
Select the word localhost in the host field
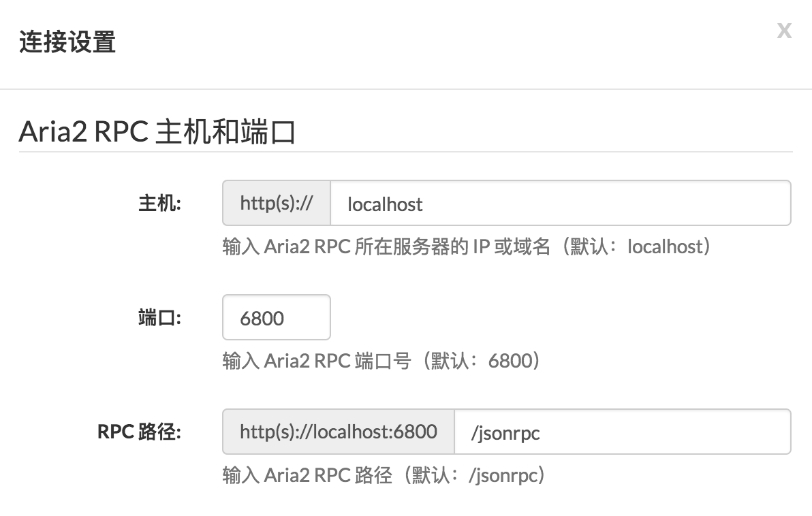click(385, 203)
